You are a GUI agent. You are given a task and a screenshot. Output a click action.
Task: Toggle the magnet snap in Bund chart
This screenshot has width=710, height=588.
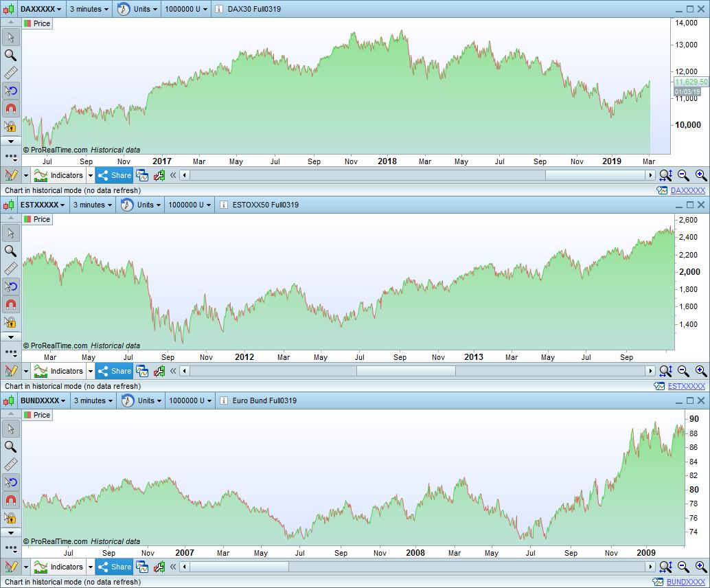pos(11,500)
